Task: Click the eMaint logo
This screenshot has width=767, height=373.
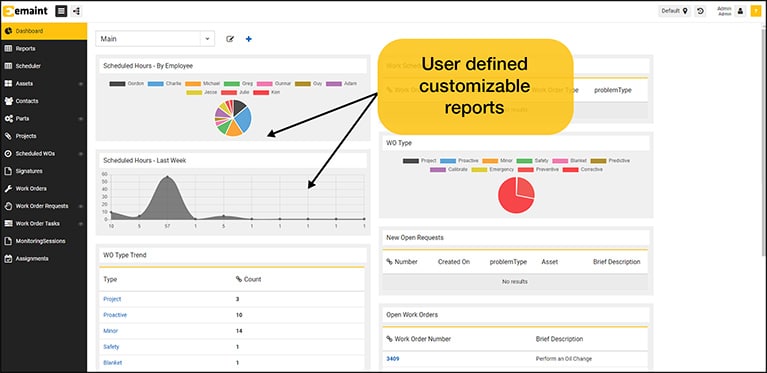Action: (x=26, y=11)
